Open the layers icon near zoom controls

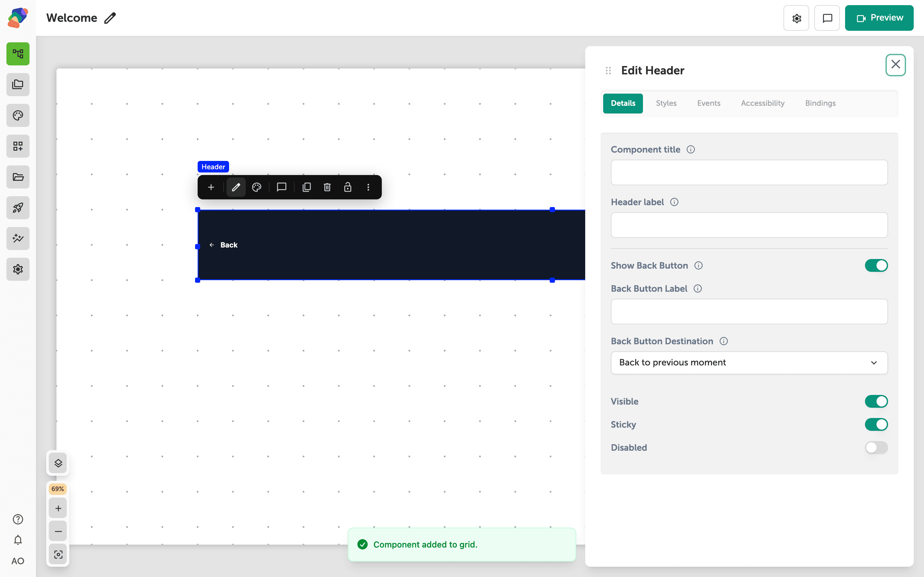tap(58, 463)
